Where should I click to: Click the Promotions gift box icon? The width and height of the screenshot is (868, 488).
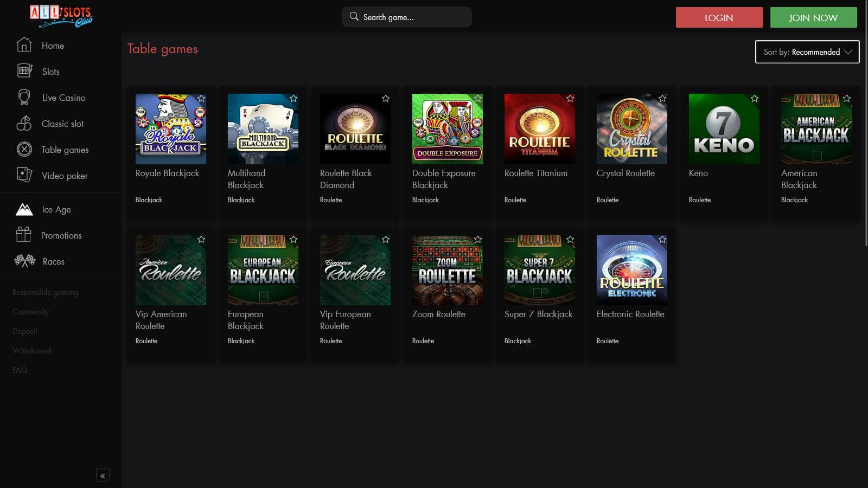23,234
